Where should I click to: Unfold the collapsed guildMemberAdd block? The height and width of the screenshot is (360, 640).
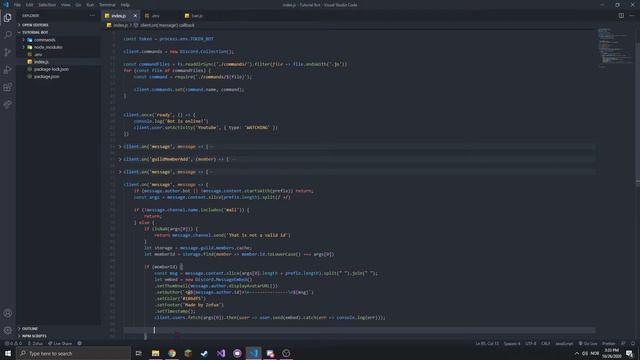120,159
